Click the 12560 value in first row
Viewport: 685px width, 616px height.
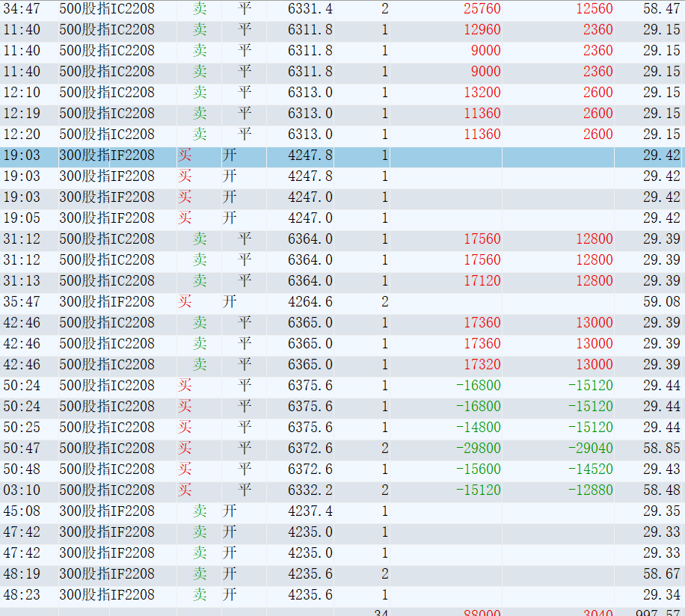594,9
